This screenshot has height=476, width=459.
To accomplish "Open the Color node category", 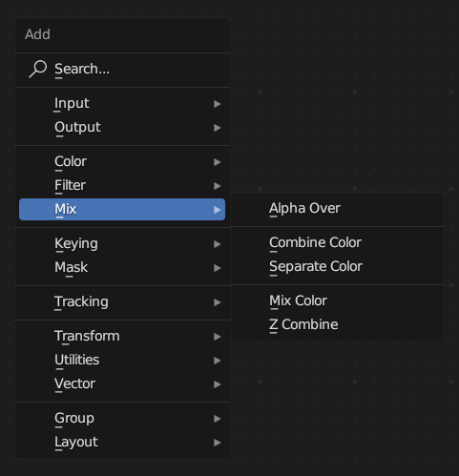I will (x=122, y=162).
